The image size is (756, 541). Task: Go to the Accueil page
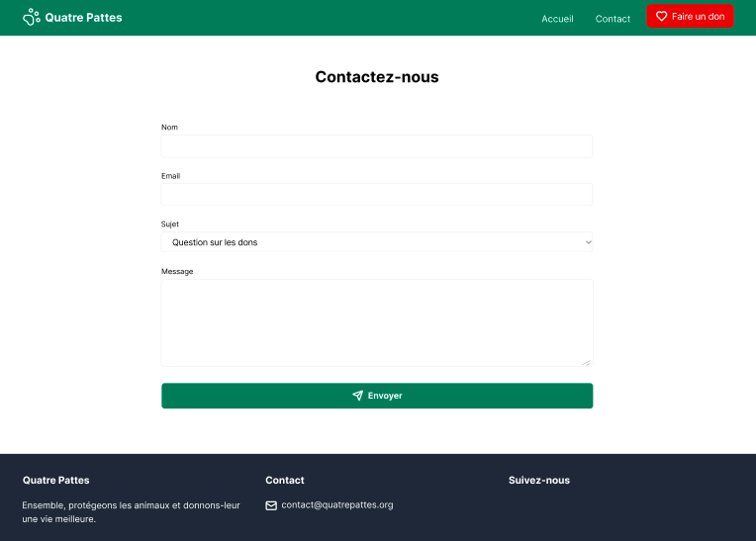tap(557, 19)
